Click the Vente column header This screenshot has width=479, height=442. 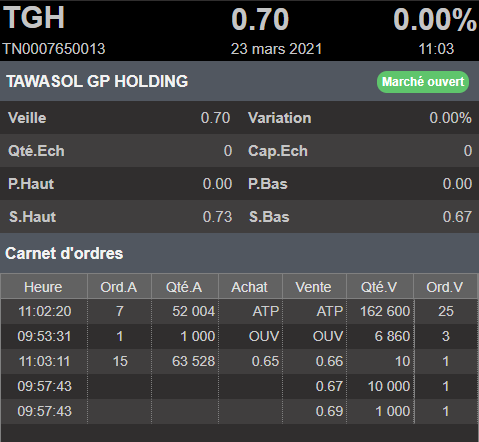tap(314, 287)
